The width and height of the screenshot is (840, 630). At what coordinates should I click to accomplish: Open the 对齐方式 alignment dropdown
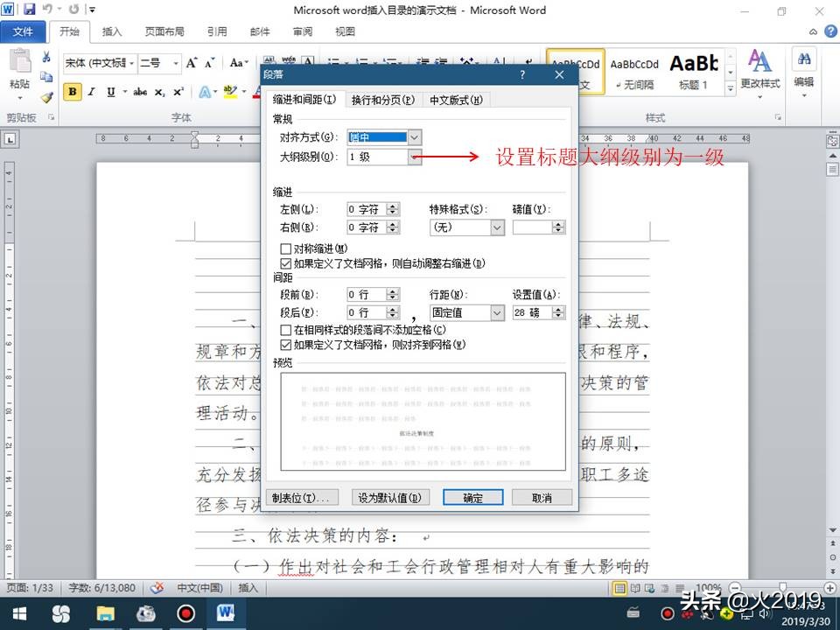pyautogui.click(x=414, y=137)
